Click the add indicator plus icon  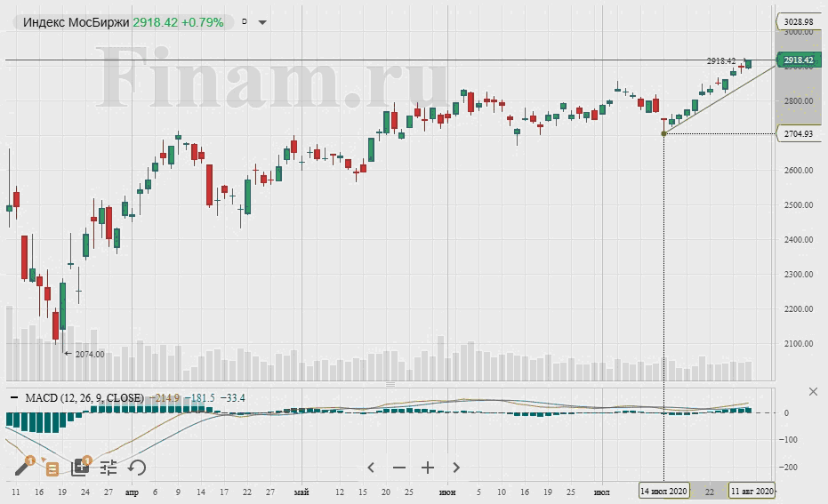coord(80,467)
